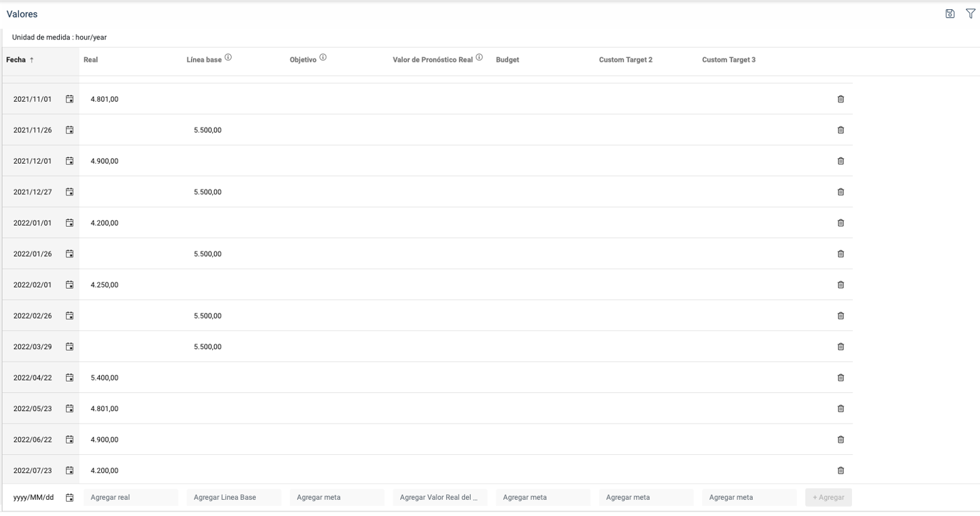Open the calendar picker for 2022/02/01
This screenshot has height=516, width=980.
(x=70, y=285)
